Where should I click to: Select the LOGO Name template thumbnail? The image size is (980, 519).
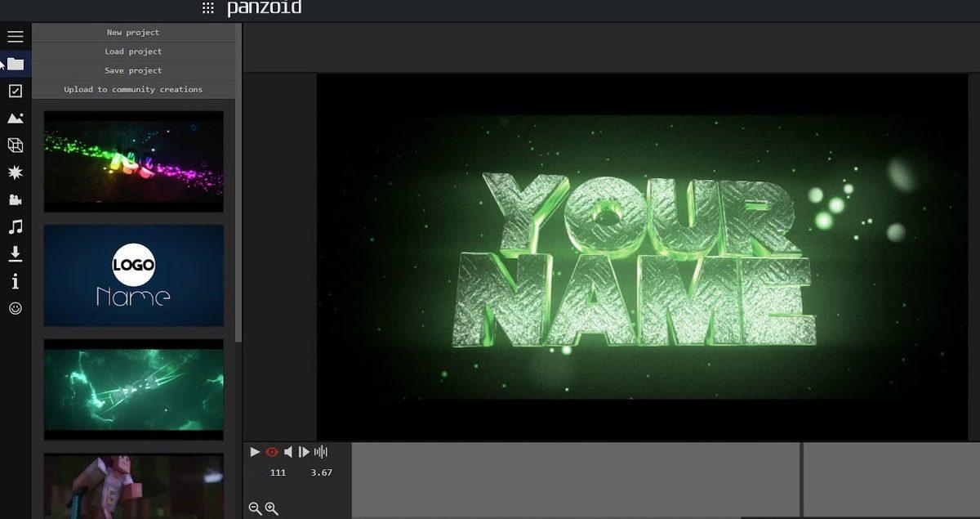tap(133, 275)
